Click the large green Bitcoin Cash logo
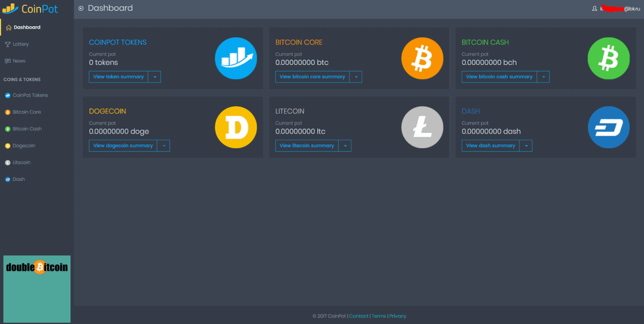Screen dimensions: 644x324 tap(609, 58)
